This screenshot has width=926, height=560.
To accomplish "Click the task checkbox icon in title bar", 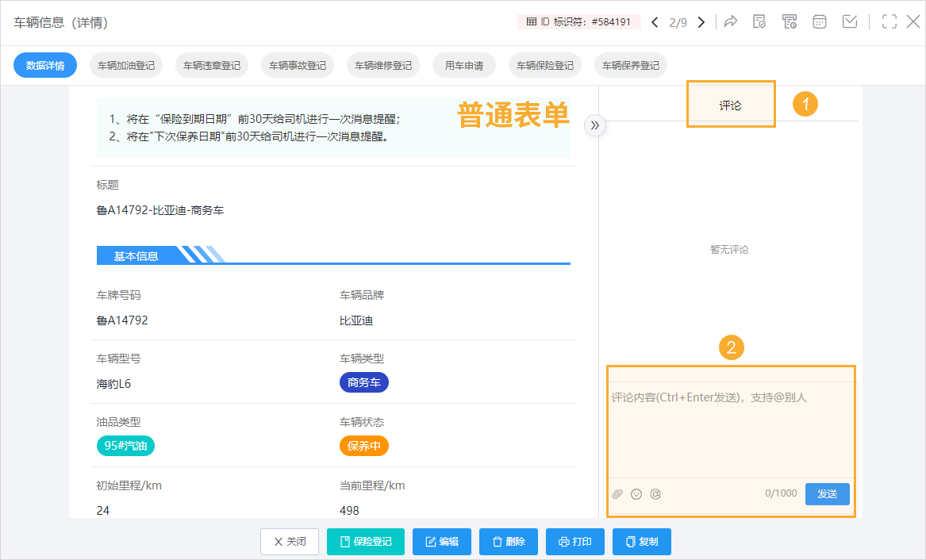I will pos(849,21).
